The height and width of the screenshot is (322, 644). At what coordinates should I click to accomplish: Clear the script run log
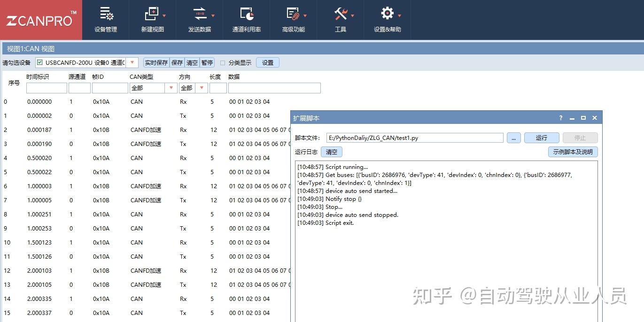332,152
